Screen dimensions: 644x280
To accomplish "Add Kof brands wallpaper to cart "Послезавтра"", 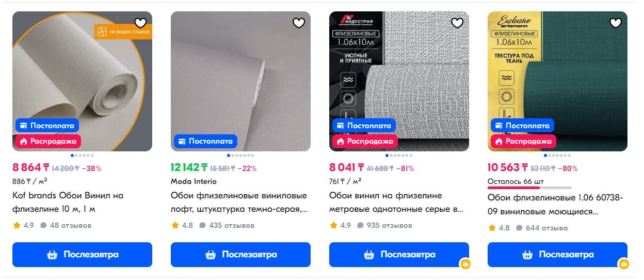I will pos(82,255).
